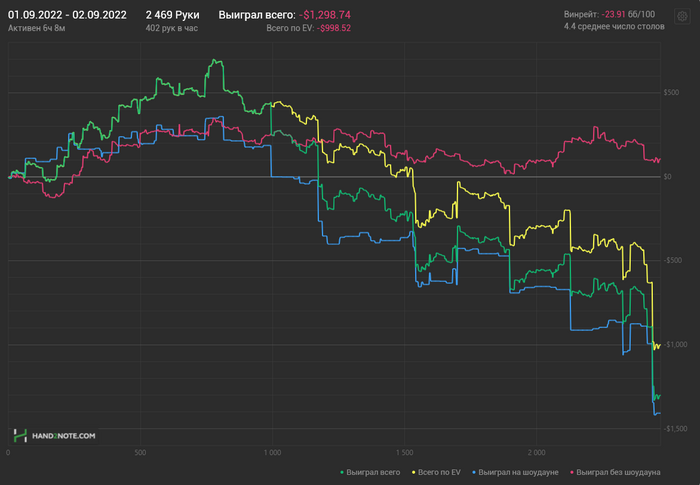
Task: Open the graph settings gear icon
Action: [682, 17]
